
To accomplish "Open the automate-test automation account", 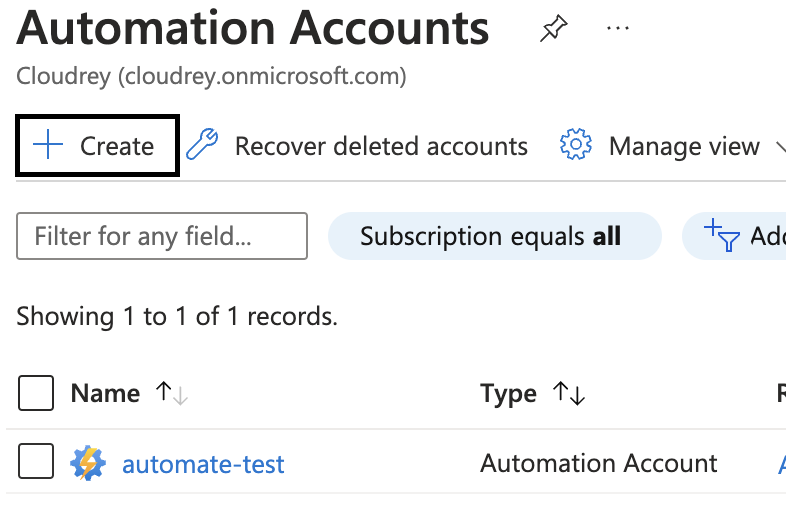I will (203, 464).
